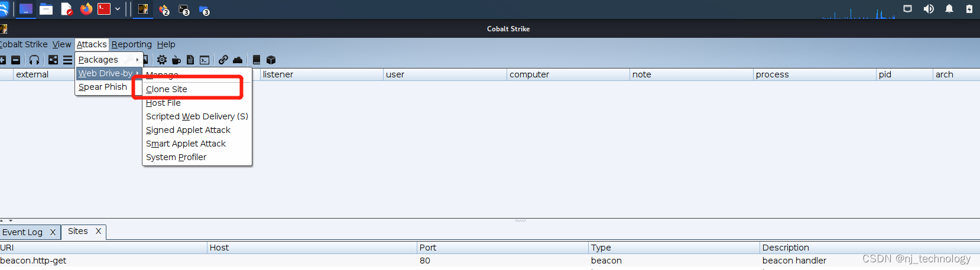This screenshot has height=270, width=980.
Task: Click the cloud Manage Web Server icon
Action: coord(238,60)
